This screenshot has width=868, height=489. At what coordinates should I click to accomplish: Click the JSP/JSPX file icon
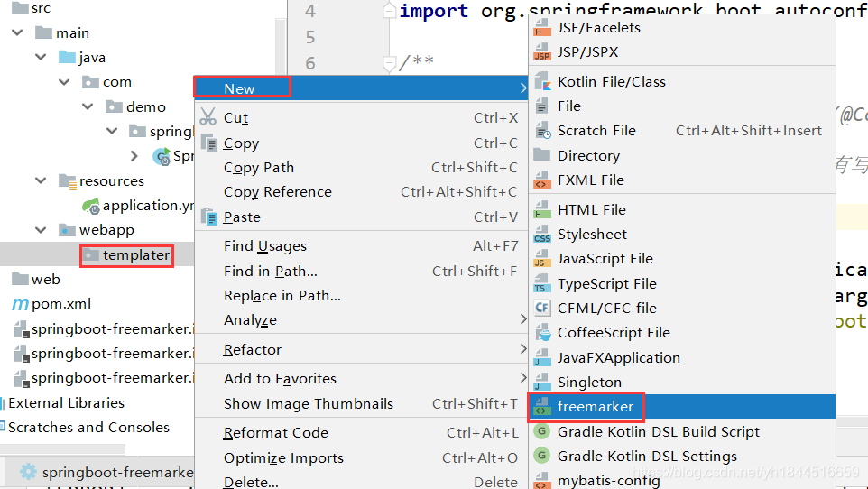[542, 52]
